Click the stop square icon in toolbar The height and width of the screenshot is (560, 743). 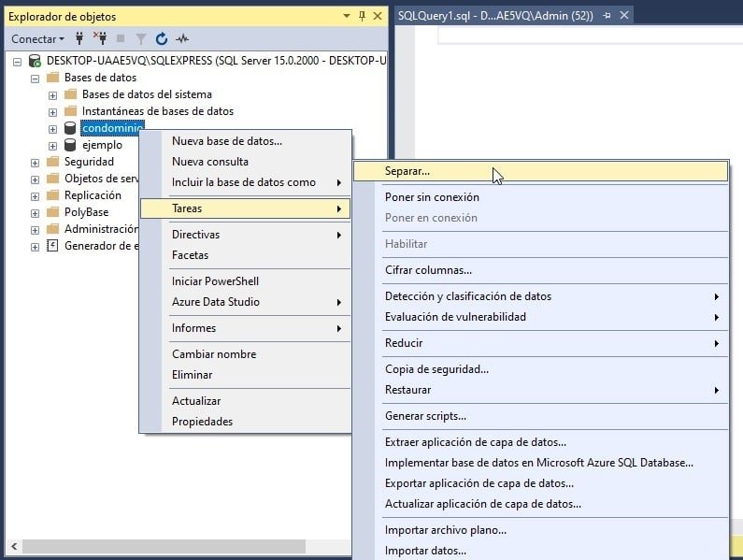coord(121,38)
